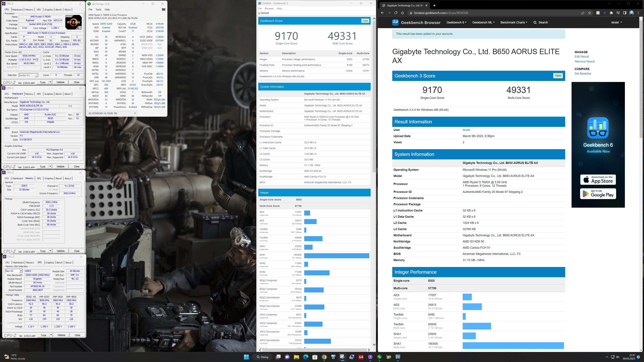Click the Ryzen 5 logo in CPU-Z
This screenshot has width=644, height=362.
[73, 22]
